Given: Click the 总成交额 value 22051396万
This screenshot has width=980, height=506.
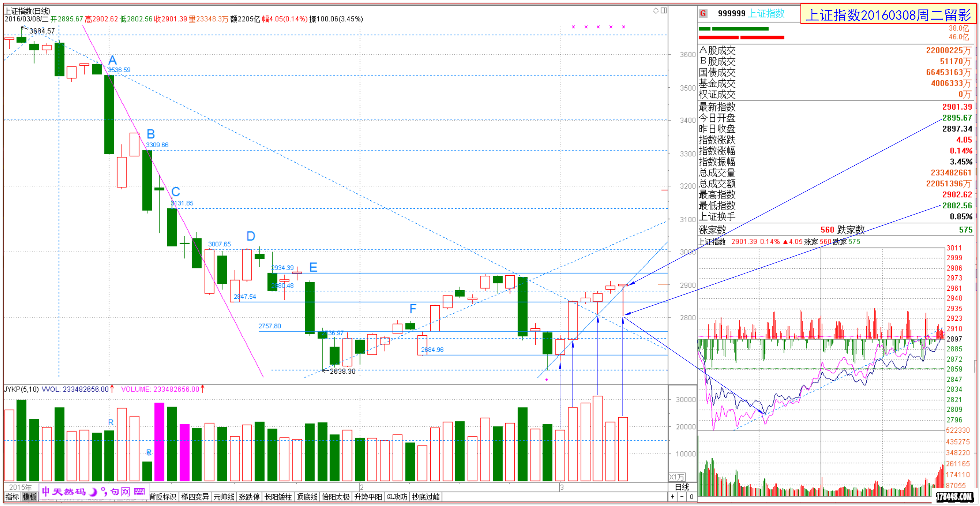Looking at the screenshot, I should coord(949,184).
